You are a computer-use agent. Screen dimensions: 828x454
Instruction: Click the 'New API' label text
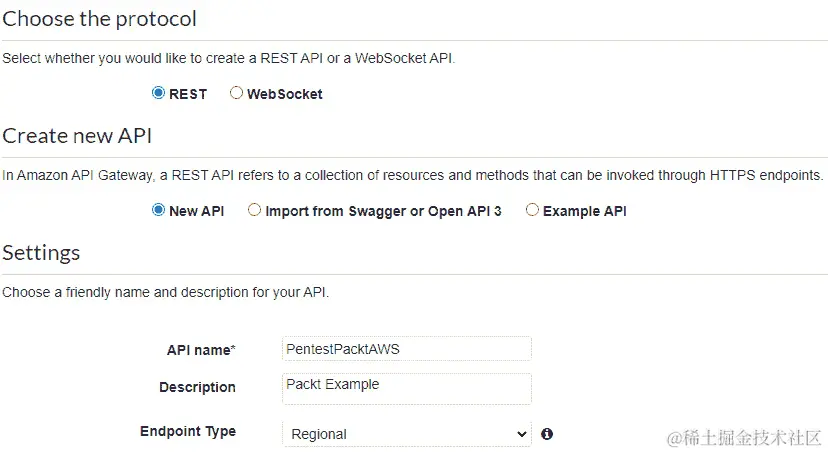click(197, 211)
